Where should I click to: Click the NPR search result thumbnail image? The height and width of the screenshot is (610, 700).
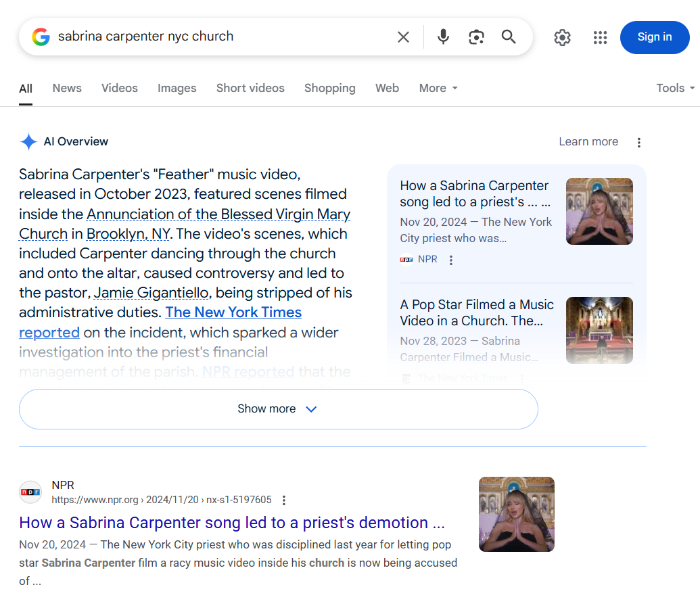tap(517, 514)
